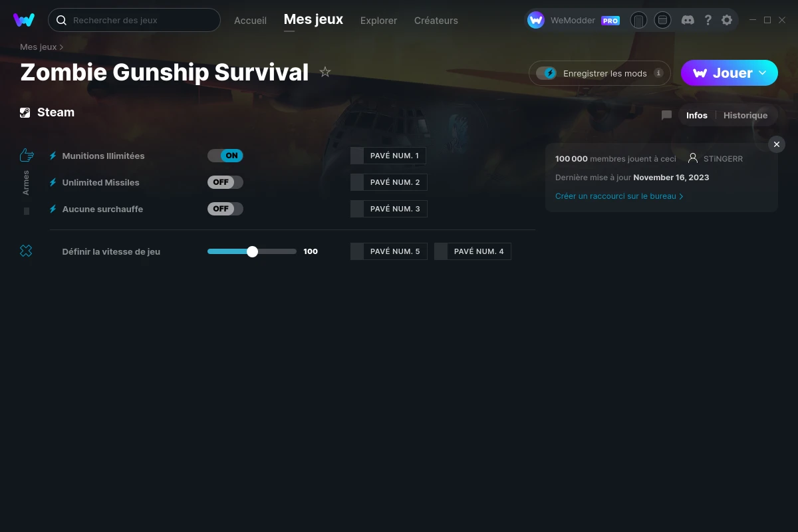
Task: Click lightning icon beside Aucune surchauffe
Action: point(53,209)
